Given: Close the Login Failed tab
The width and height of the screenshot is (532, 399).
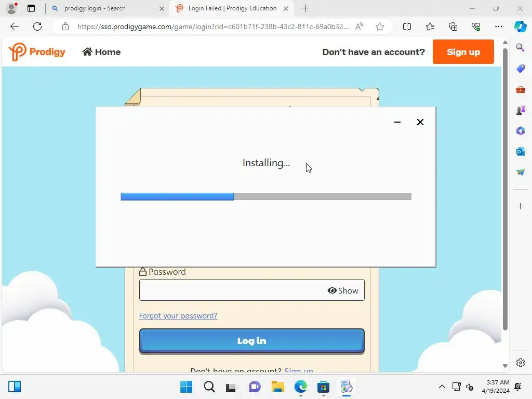Looking at the screenshot, I should coord(286,8).
